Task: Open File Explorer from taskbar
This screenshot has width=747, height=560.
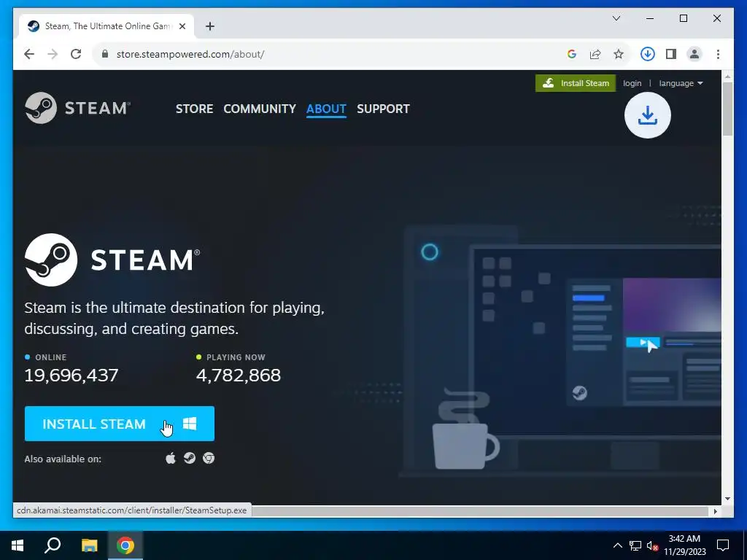Action: pyautogui.click(x=89, y=545)
